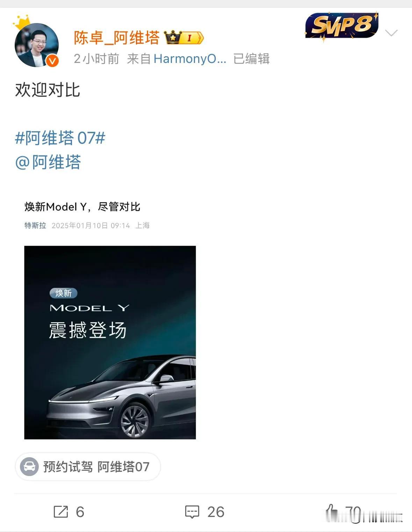Open the comments bubble icon
The height and width of the screenshot is (532, 412).
click(x=192, y=512)
